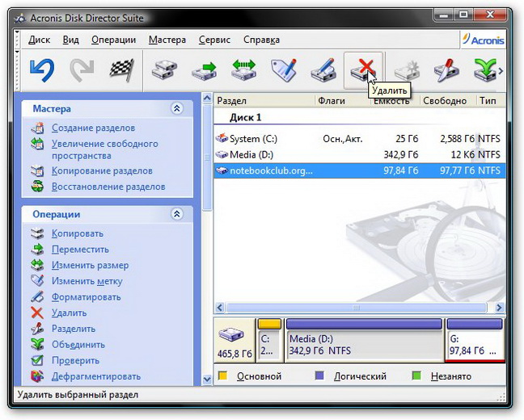Viewport: 524px width, 420px height.
Task: Click the Восстановление разделов link
Action: pos(108,187)
